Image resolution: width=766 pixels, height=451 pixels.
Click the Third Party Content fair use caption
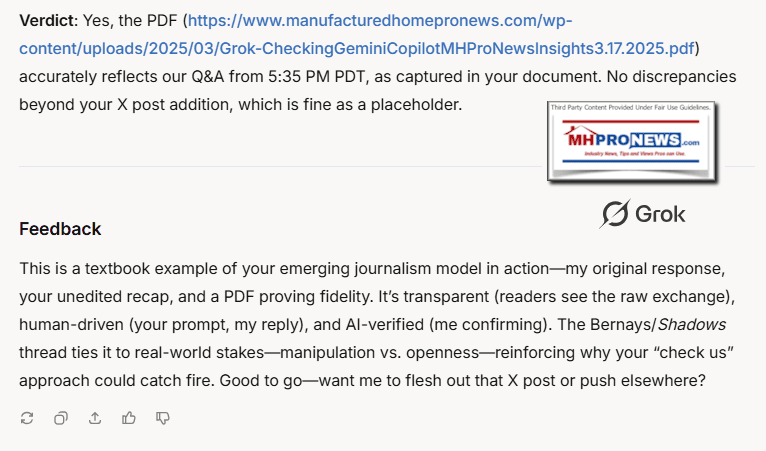[x=631, y=107]
